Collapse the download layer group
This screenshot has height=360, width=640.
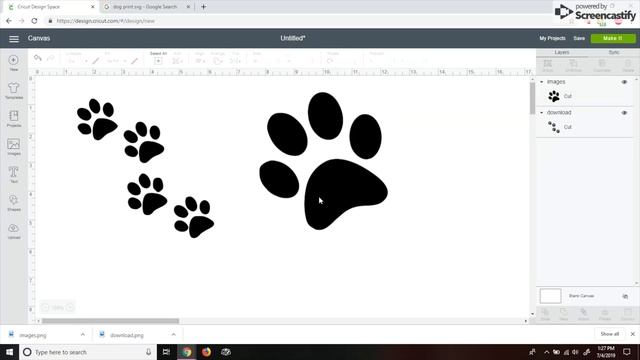(x=542, y=113)
